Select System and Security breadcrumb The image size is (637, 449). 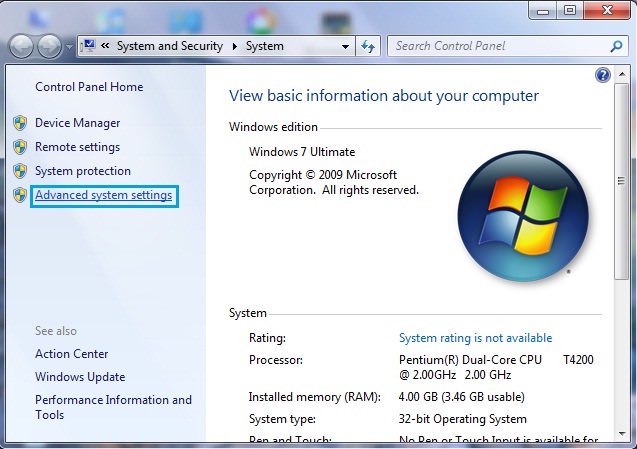(x=170, y=46)
